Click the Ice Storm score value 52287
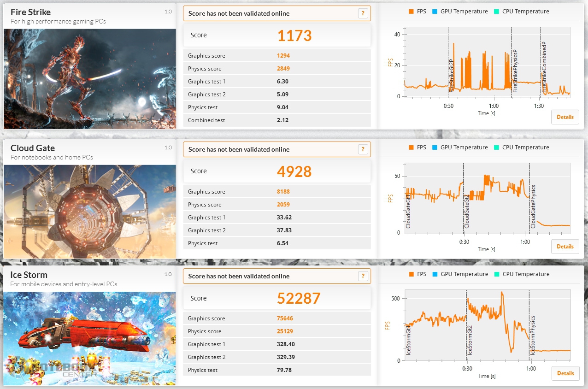Viewport: 588px width, 389px height. (298, 298)
